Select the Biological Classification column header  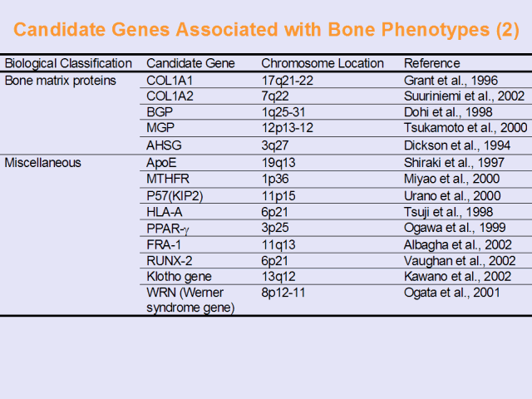pos(68,63)
